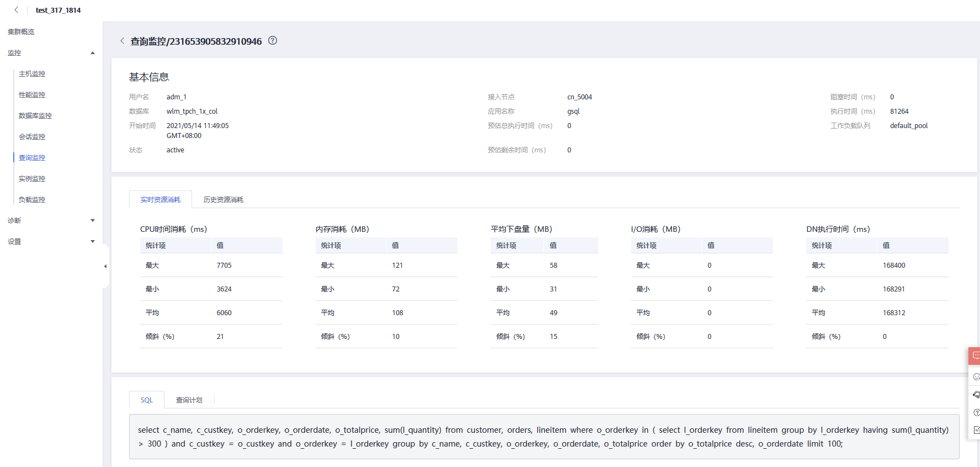The height and width of the screenshot is (467, 980).
Task: Collapse the 监控 menu section
Action: tap(93, 53)
